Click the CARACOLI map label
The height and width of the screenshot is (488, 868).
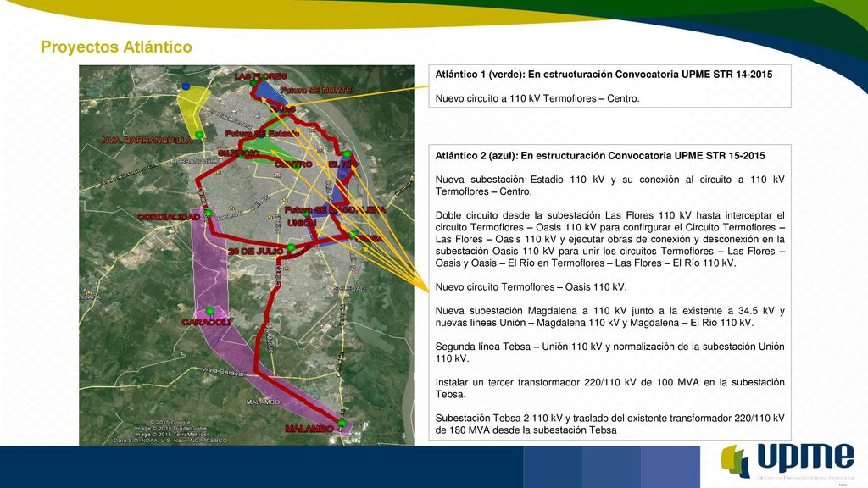pos(205,322)
